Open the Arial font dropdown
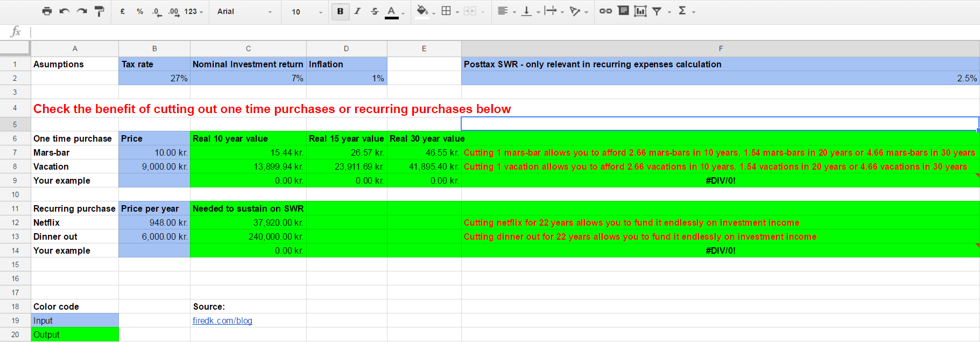This screenshot has height=342, width=980. [x=245, y=11]
